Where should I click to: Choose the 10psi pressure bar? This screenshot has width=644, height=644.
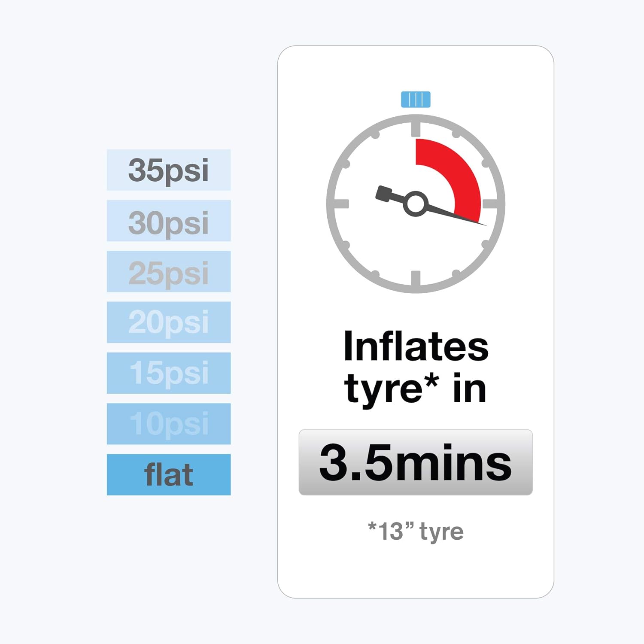[169, 424]
